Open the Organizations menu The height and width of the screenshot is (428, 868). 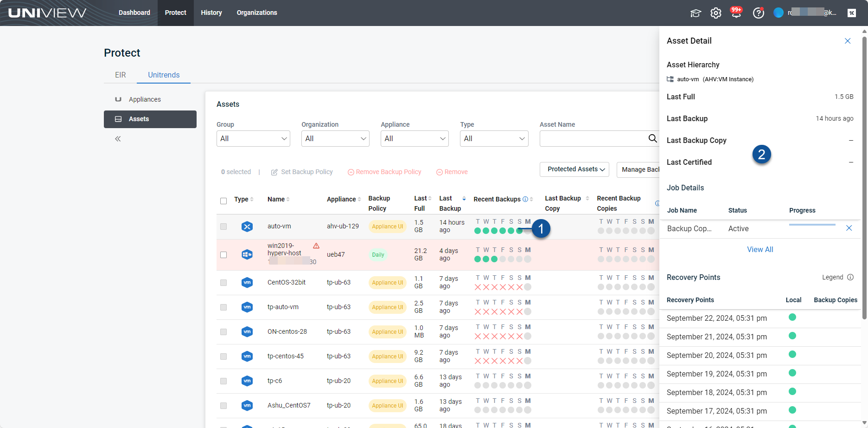coord(257,13)
